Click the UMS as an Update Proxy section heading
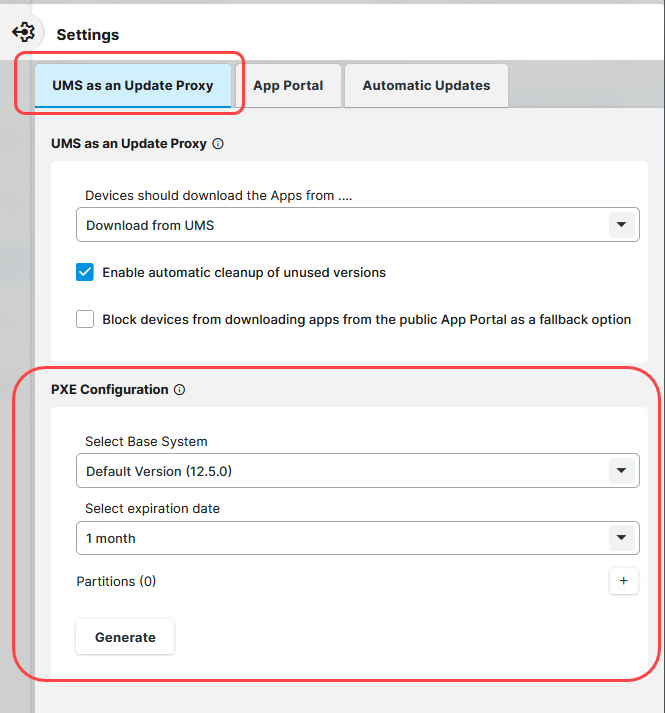The width and height of the screenshot is (665, 713). [x=128, y=144]
